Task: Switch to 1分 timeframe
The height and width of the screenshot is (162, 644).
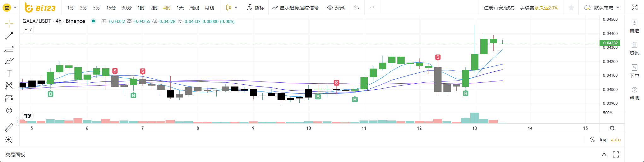Action: [x=71, y=8]
